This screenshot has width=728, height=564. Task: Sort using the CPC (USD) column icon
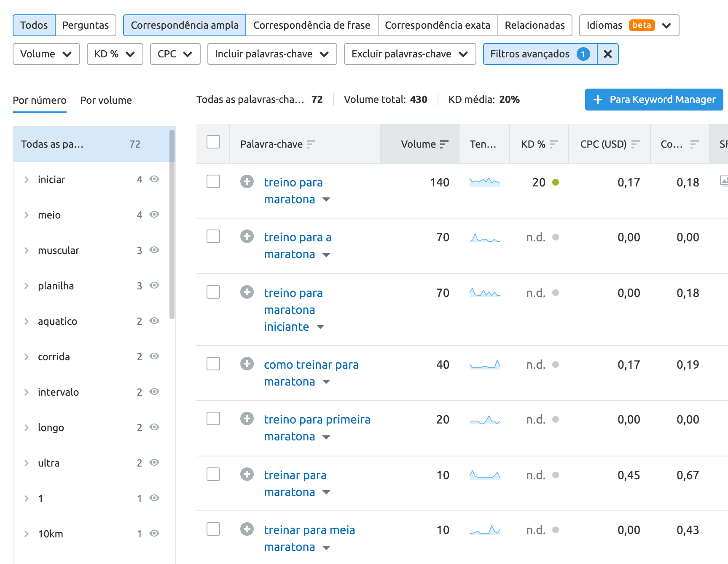point(635,144)
